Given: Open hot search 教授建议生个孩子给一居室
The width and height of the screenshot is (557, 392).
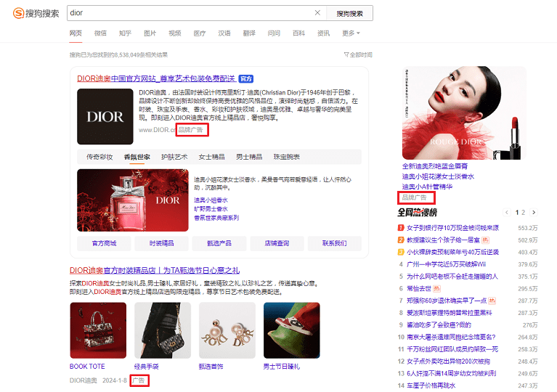Looking at the screenshot, I should click(x=443, y=240).
